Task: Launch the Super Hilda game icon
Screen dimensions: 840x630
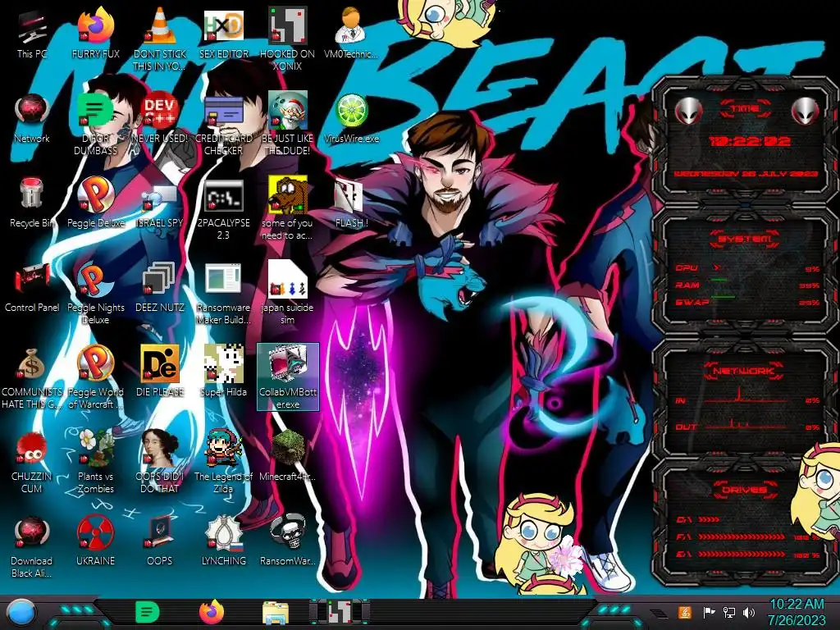Action: point(224,372)
